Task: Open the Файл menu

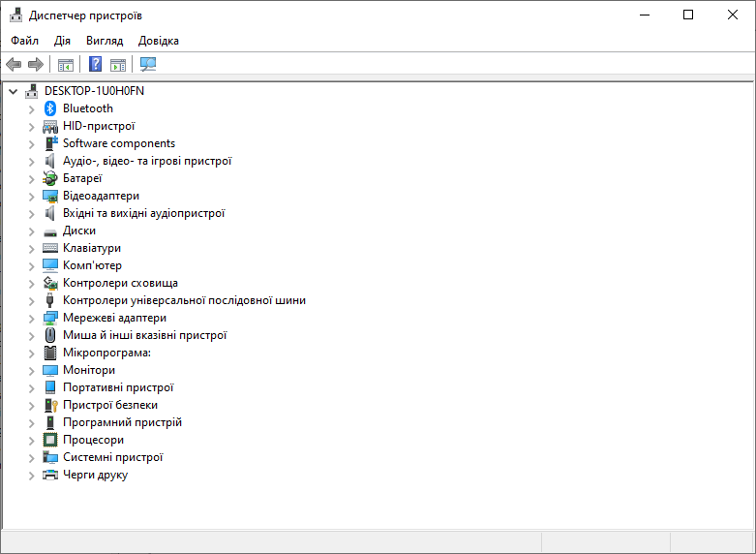Action: pos(25,41)
